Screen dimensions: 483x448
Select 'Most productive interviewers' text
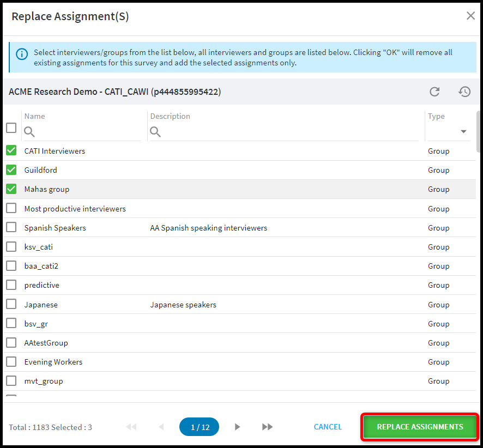(x=75, y=209)
